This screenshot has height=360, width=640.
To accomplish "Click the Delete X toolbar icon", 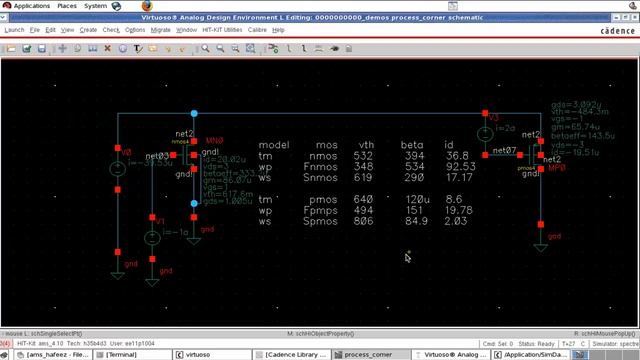I will tap(108, 49).
